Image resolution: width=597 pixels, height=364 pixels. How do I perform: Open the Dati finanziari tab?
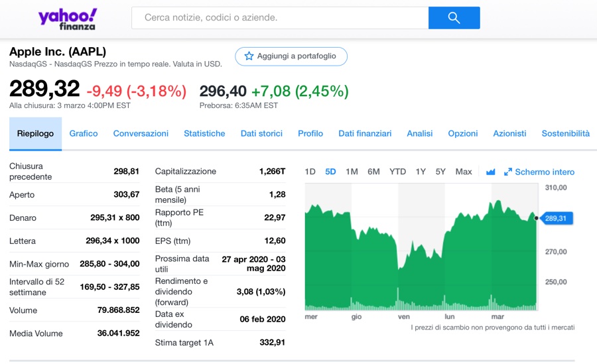coord(365,133)
